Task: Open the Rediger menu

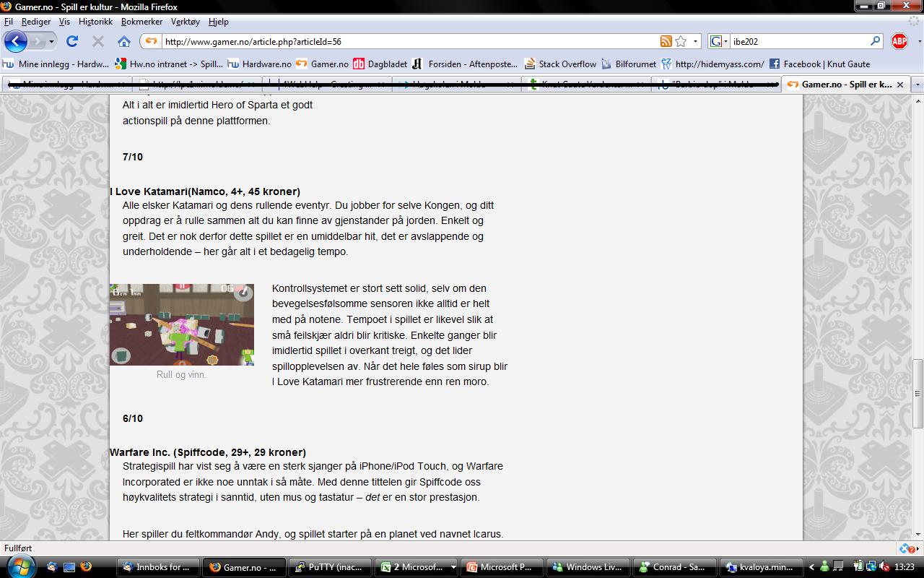Action: point(36,22)
